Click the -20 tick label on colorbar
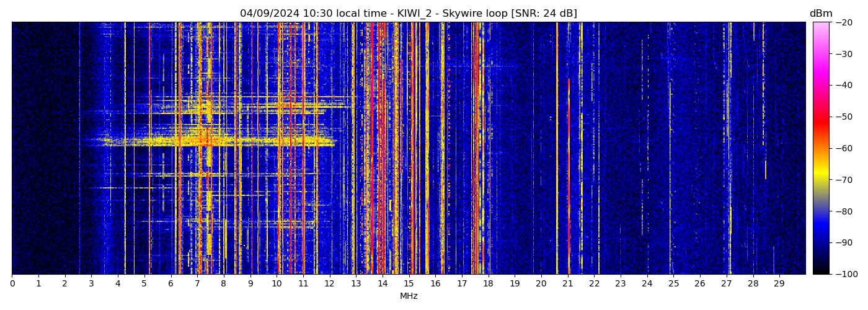 [x=844, y=22]
